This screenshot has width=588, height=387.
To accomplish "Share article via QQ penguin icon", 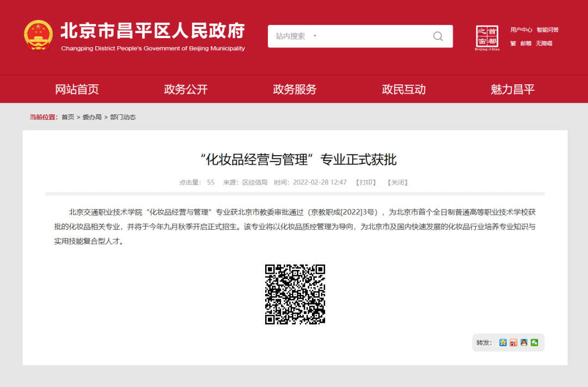I will [x=524, y=342].
